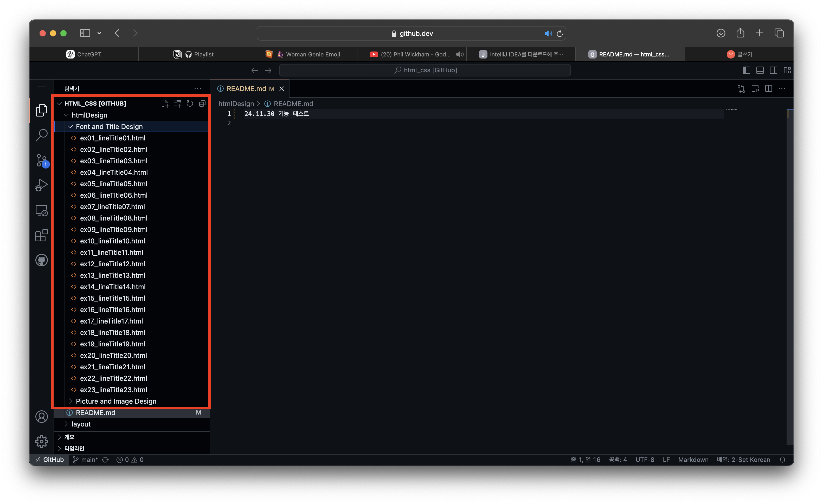Open the Search view in activity bar
Image resolution: width=823 pixels, height=504 pixels.
tap(41, 135)
